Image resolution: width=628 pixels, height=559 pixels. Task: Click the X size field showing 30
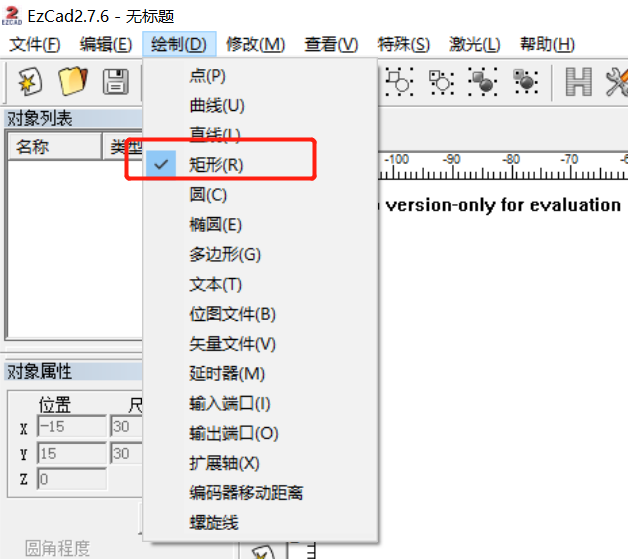coord(127,426)
